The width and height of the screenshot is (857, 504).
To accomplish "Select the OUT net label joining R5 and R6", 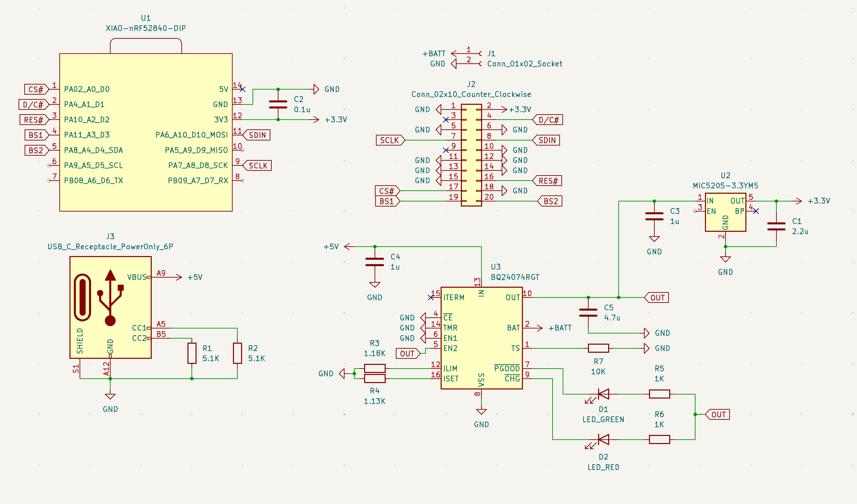I will click(x=717, y=414).
